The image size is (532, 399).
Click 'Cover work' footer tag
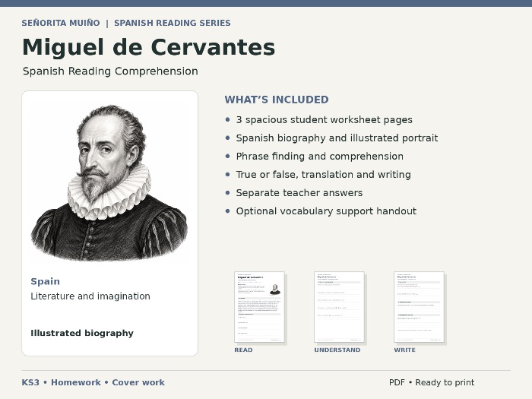click(x=138, y=382)
